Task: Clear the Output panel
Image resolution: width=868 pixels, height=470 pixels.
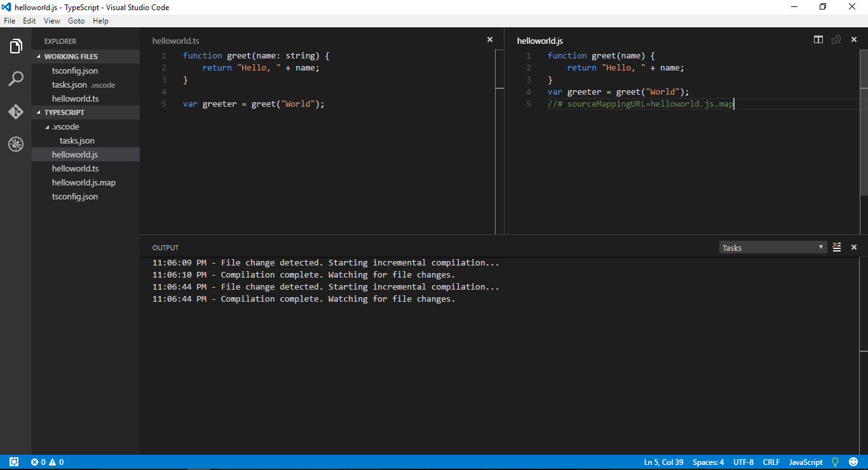Action: pos(836,247)
